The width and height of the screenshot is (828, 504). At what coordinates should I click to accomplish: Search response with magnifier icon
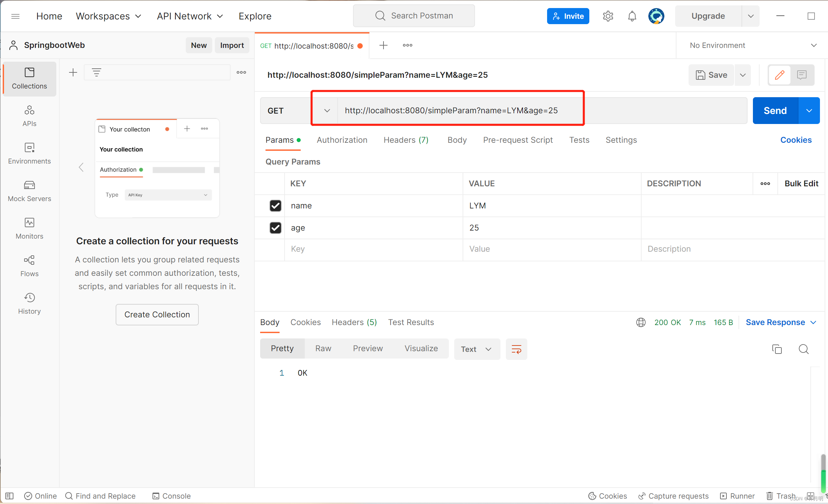click(x=803, y=349)
